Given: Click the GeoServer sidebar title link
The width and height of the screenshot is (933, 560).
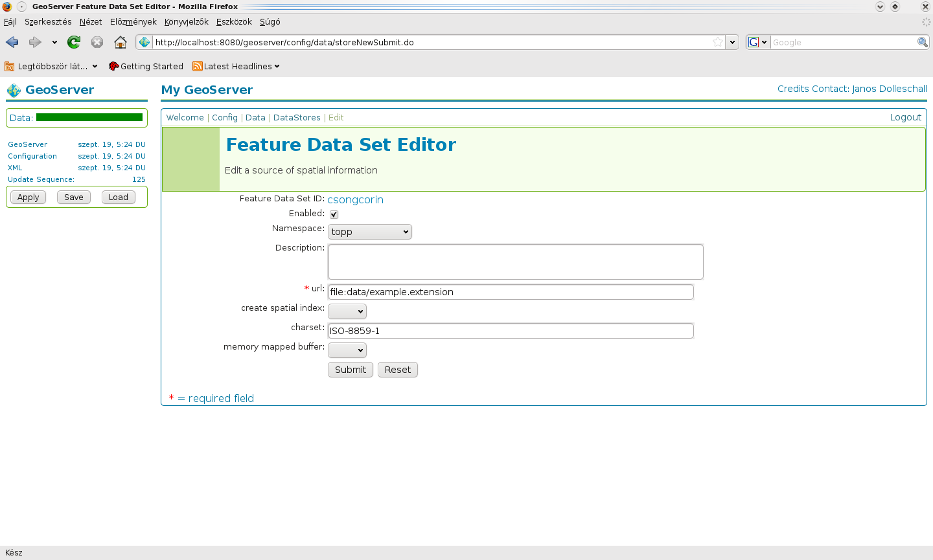Looking at the screenshot, I should (60, 90).
